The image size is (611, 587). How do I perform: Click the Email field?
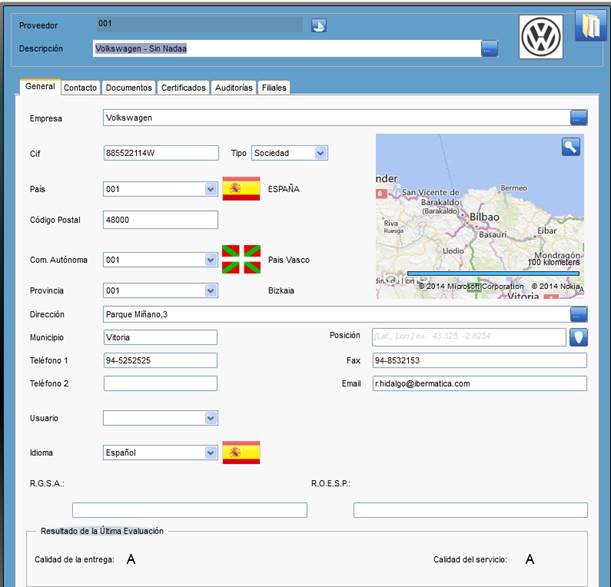point(480,384)
